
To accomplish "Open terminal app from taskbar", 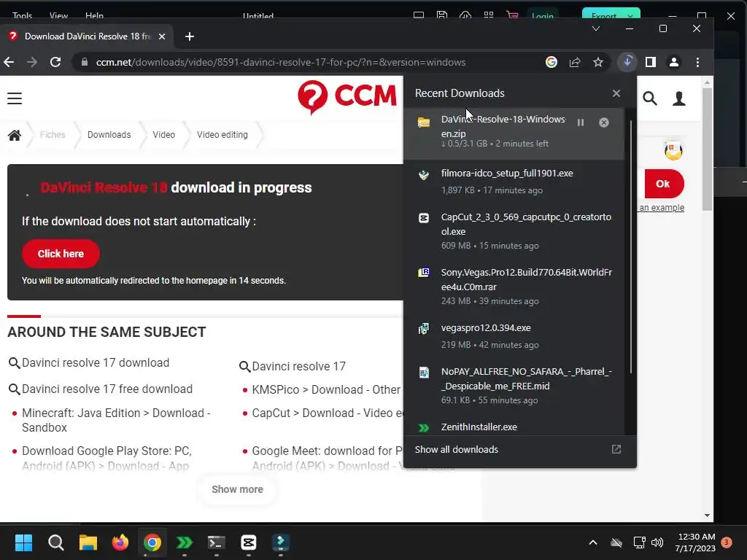I will point(216,542).
